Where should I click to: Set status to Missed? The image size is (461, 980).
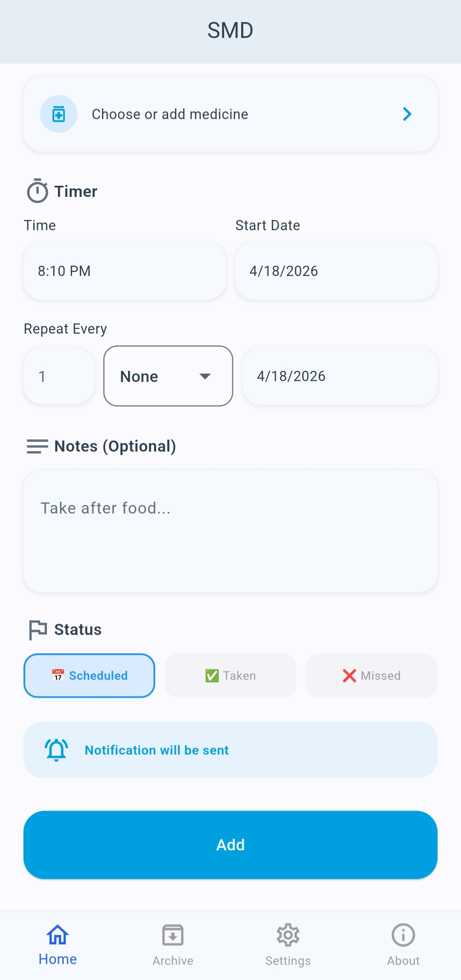[x=371, y=675]
